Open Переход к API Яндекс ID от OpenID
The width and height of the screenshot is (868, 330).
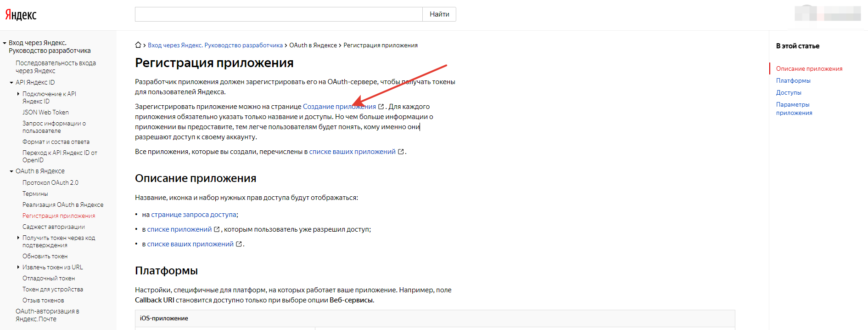60,156
